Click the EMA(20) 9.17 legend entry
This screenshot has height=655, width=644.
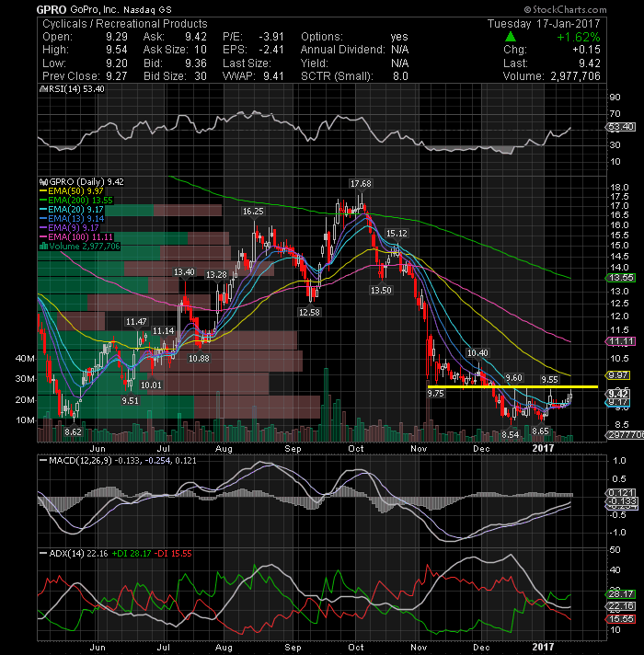(x=72, y=209)
